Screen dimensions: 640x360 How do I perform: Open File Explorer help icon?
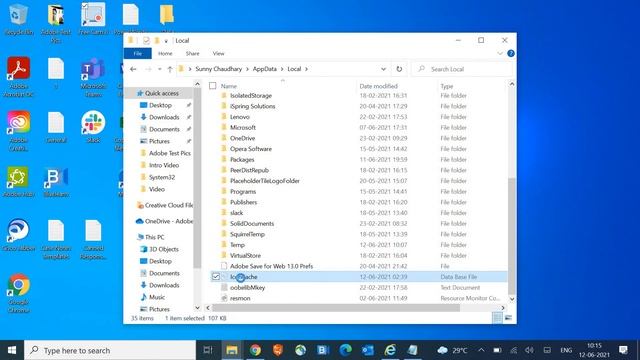tap(511, 53)
